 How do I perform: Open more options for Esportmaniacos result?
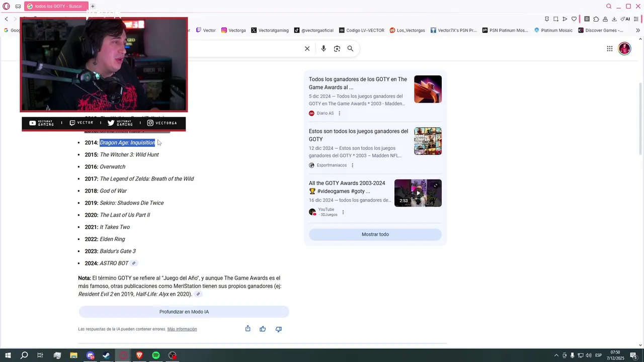[x=352, y=165]
